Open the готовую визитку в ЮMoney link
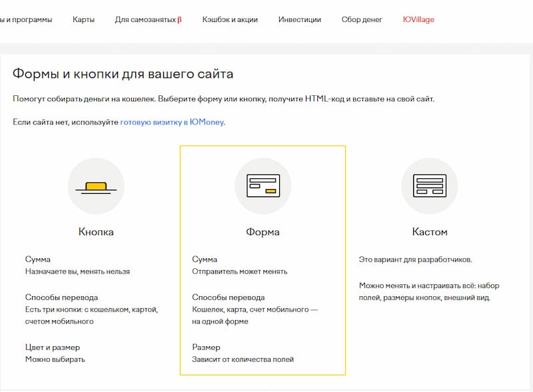533x392 pixels. tap(172, 122)
